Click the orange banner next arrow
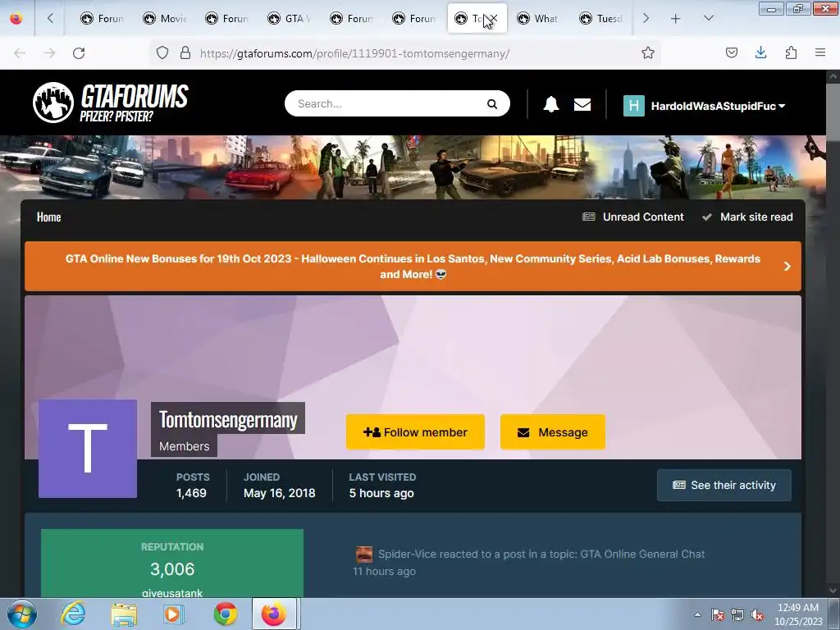This screenshot has width=840, height=630. 787,267
